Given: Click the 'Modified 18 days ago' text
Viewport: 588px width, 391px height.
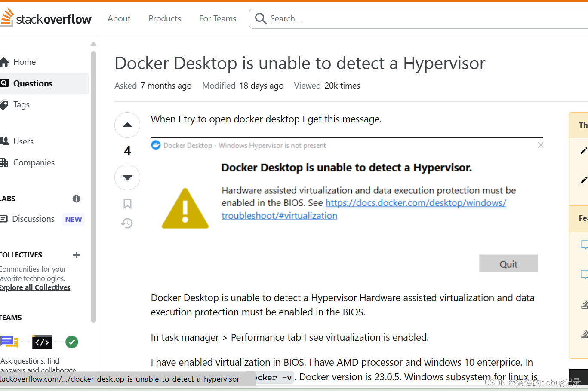Looking at the screenshot, I should [243, 86].
